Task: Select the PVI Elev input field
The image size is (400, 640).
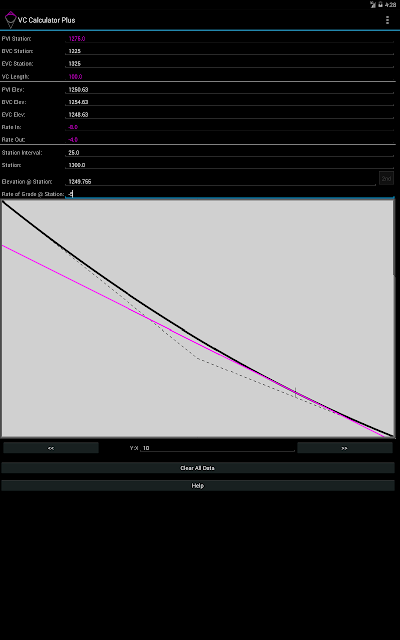Action: (x=230, y=89)
